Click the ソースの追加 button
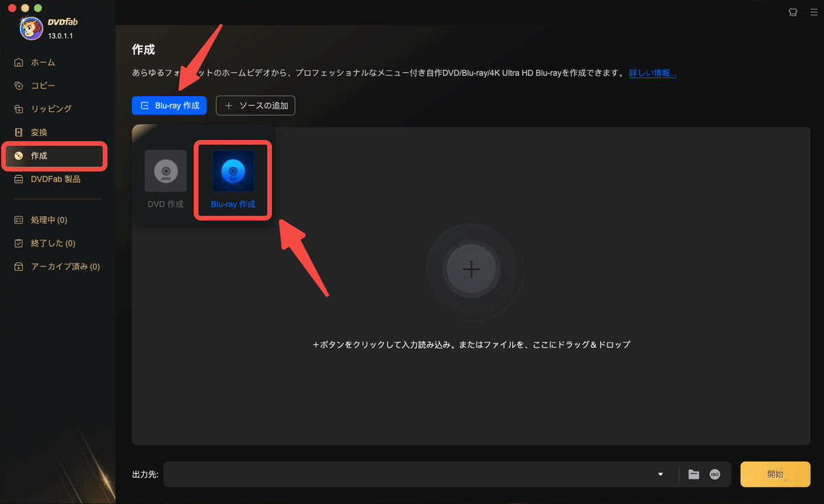Screen dimensions: 824x504 click(x=255, y=106)
